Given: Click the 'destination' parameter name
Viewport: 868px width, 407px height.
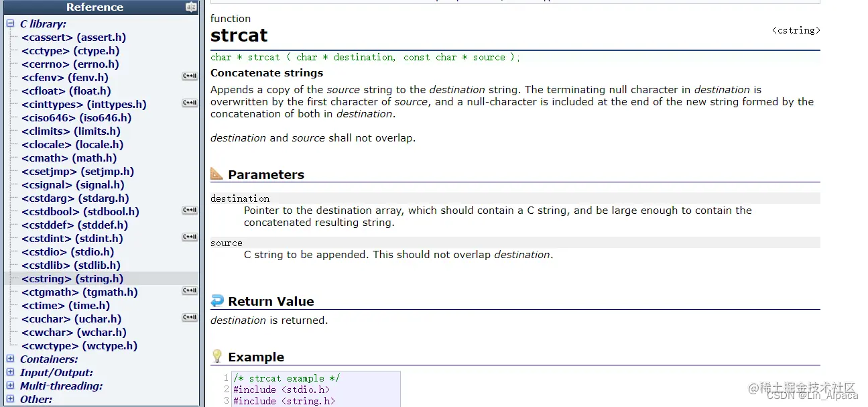Looking at the screenshot, I should click(x=240, y=198).
